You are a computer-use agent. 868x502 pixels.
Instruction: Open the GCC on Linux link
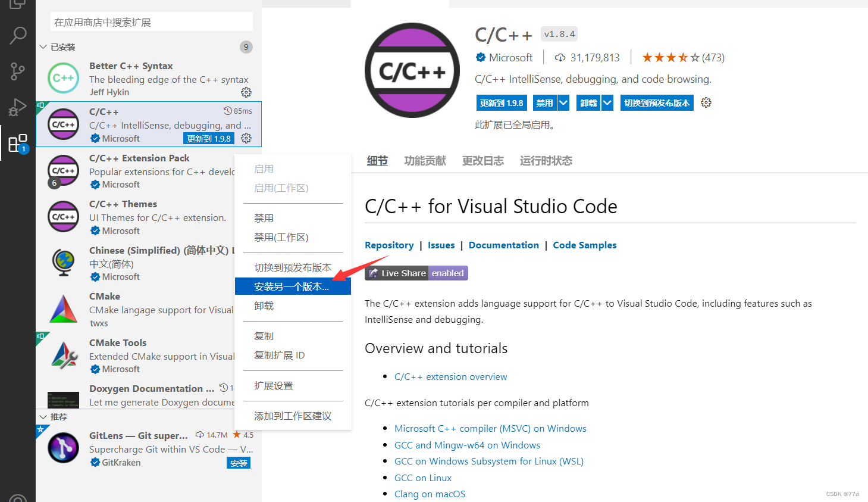click(x=423, y=478)
